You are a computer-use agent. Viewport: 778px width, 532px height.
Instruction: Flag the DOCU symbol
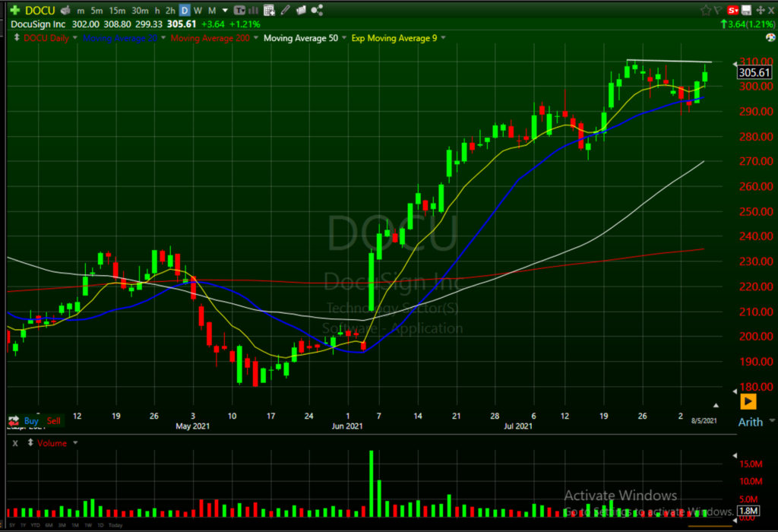[x=718, y=10]
